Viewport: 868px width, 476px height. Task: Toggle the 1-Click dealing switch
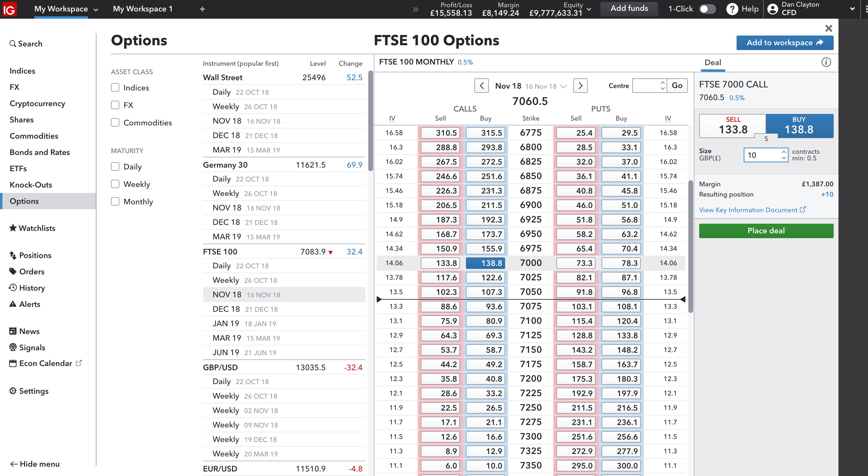point(707,9)
